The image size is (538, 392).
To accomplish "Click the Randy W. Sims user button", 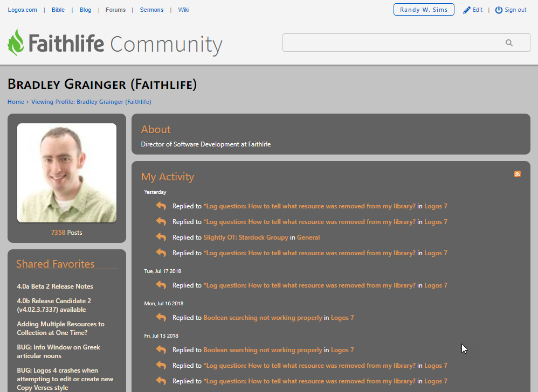I will [x=424, y=10].
